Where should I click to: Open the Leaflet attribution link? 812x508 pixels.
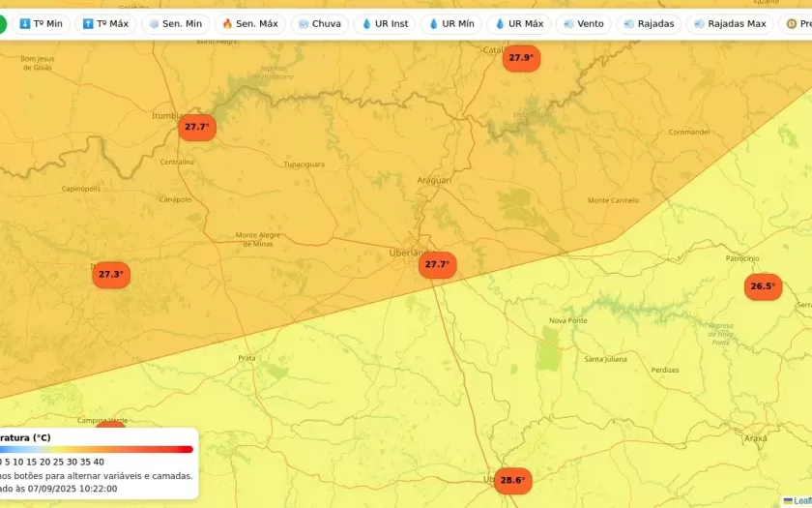[x=801, y=500]
